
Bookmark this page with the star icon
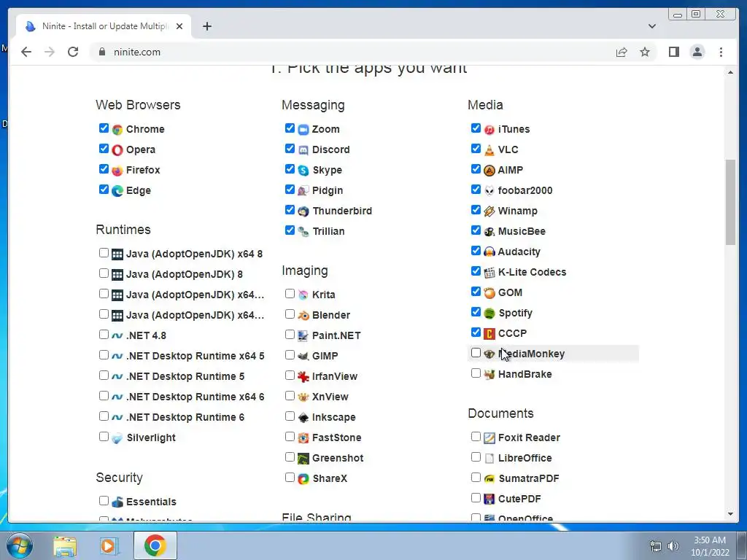[x=645, y=52]
